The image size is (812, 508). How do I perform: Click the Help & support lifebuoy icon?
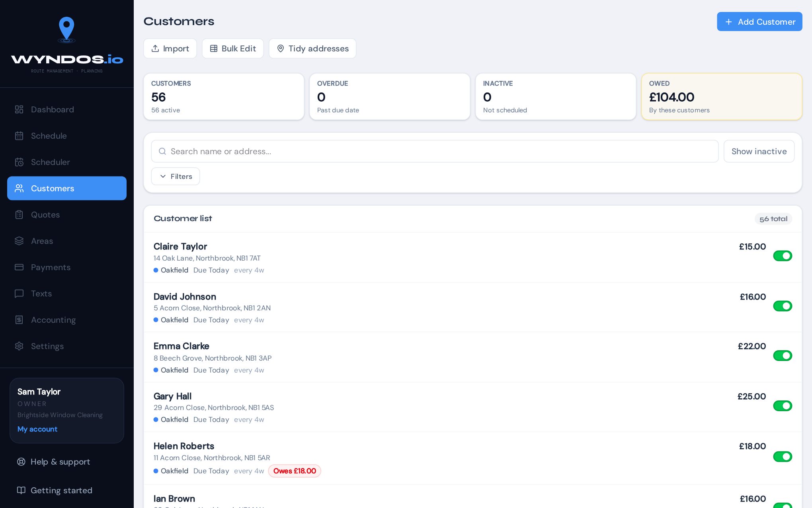click(21, 462)
